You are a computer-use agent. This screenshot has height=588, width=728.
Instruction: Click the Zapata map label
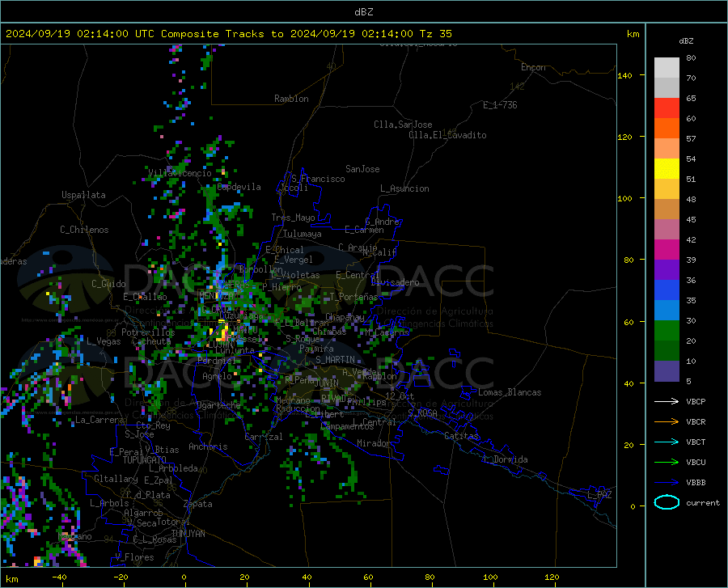click(x=198, y=504)
